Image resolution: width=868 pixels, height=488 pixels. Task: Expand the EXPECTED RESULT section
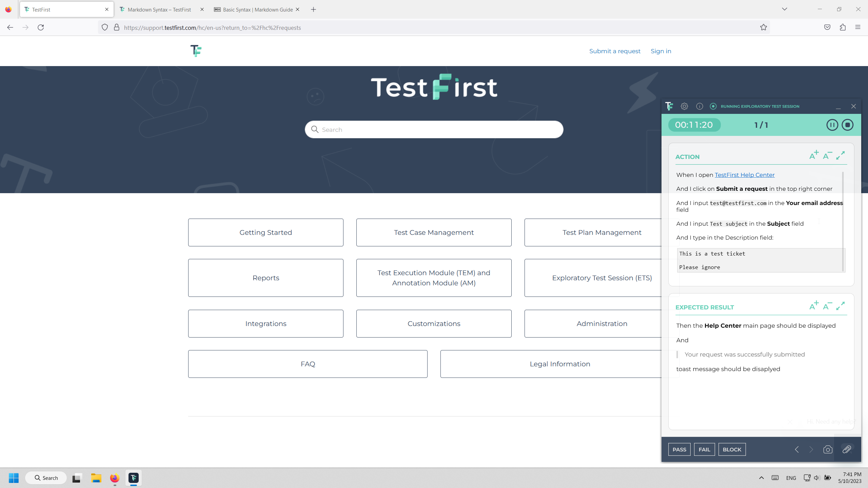(x=841, y=306)
